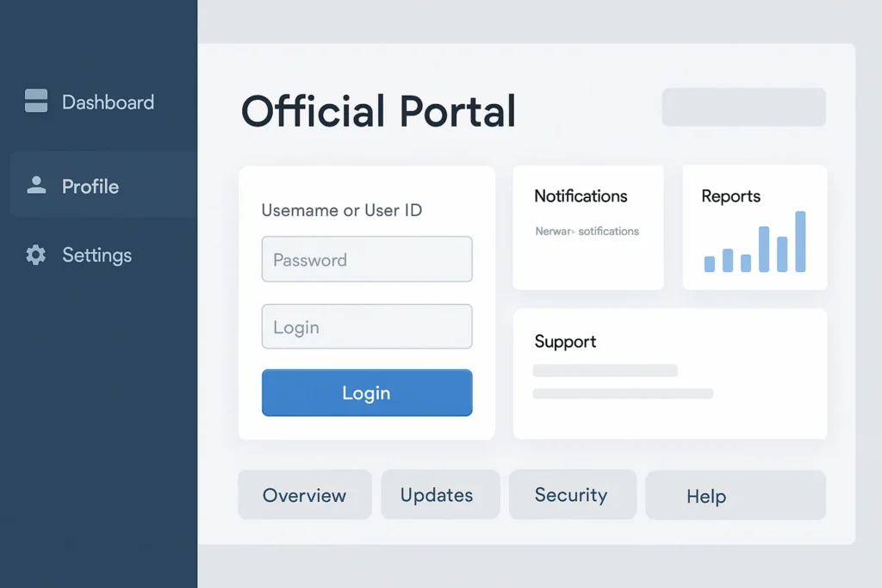This screenshot has height=588, width=882.
Task: Click the gray box beside Official Portal
Action: [x=743, y=108]
